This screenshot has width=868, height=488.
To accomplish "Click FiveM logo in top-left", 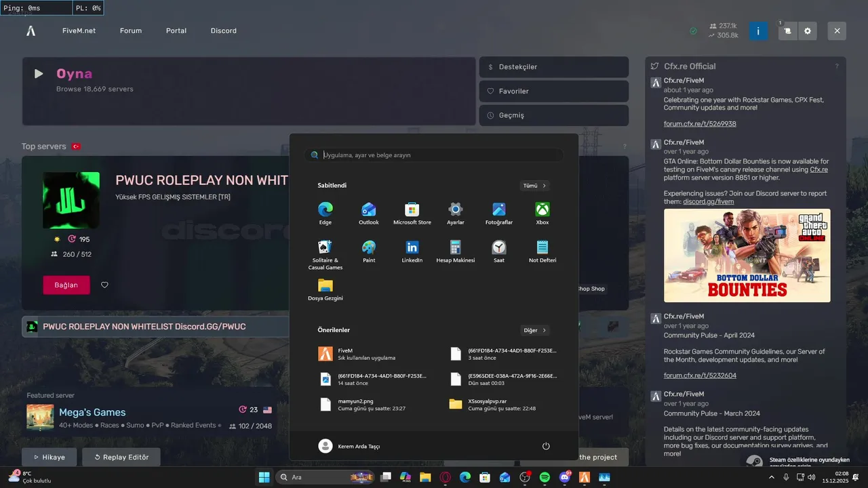I will pyautogui.click(x=31, y=30).
